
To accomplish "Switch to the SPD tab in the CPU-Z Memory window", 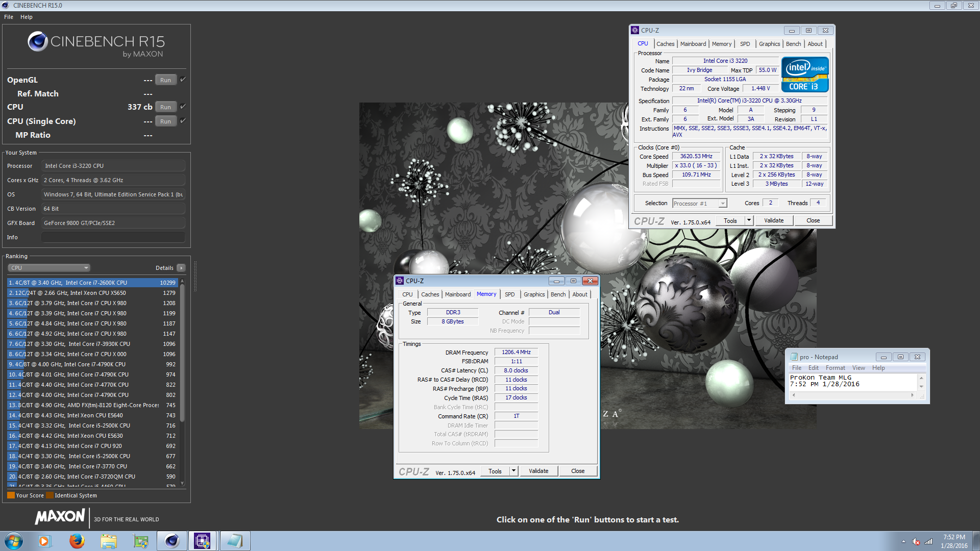I will point(509,294).
